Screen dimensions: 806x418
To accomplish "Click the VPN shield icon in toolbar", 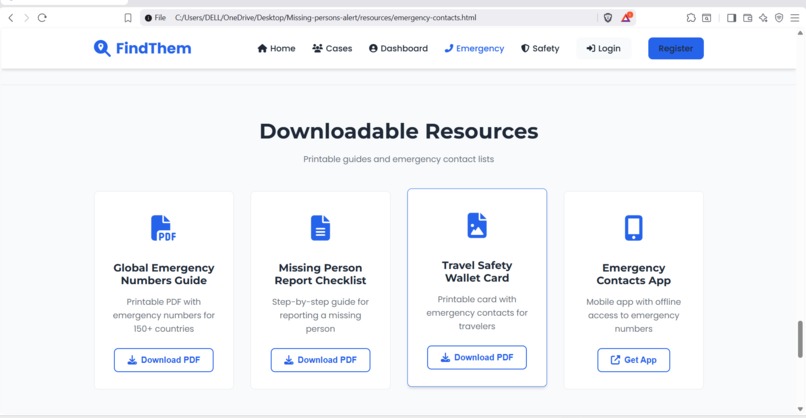I will pyautogui.click(x=779, y=17).
